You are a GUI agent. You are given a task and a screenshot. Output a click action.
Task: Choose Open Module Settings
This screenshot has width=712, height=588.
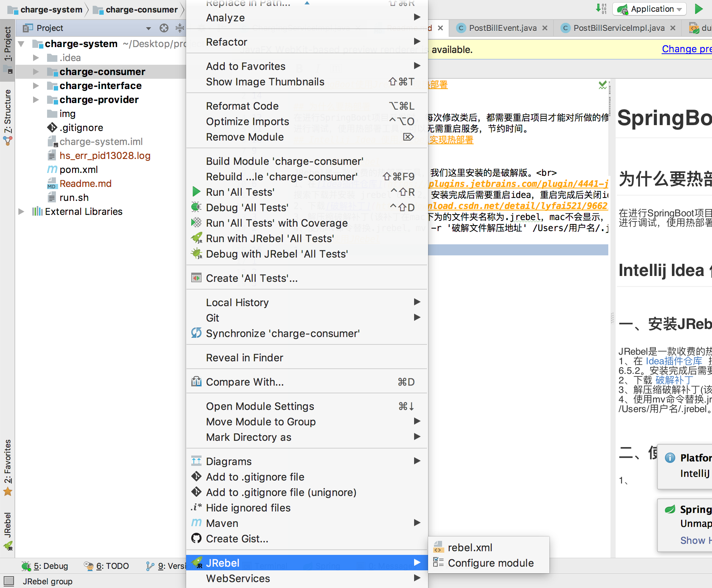point(307,406)
